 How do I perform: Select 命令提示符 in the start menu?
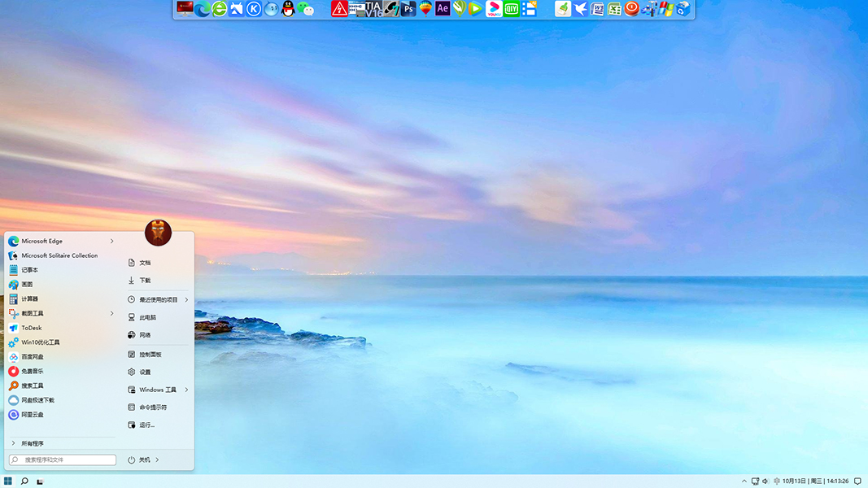[152, 407]
